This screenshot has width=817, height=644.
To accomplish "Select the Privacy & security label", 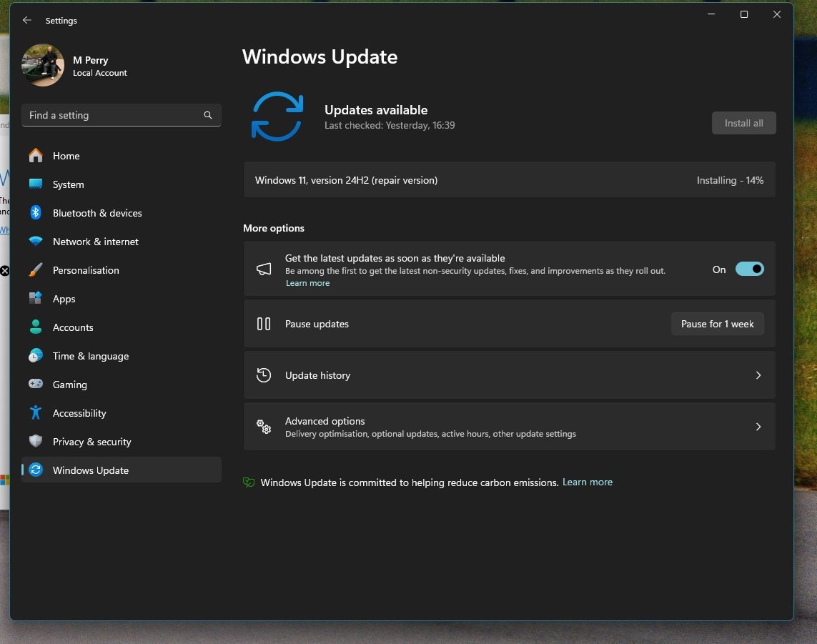I will 91,442.
